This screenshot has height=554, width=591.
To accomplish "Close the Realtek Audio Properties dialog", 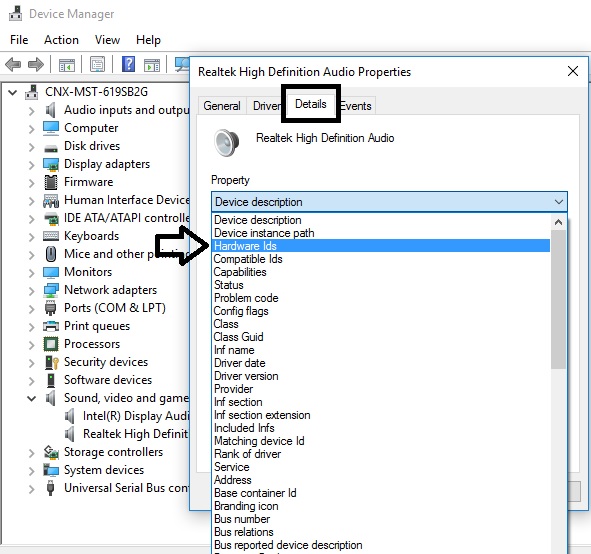I will (x=573, y=71).
